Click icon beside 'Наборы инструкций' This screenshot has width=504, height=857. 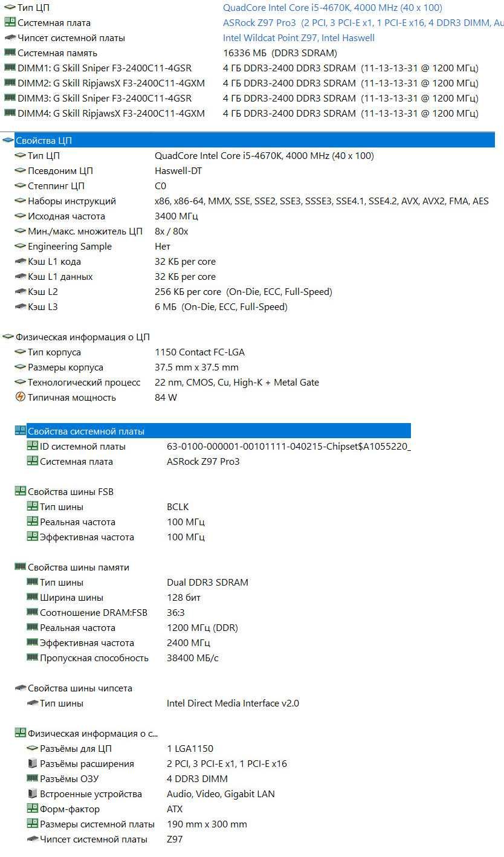tap(20, 201)
